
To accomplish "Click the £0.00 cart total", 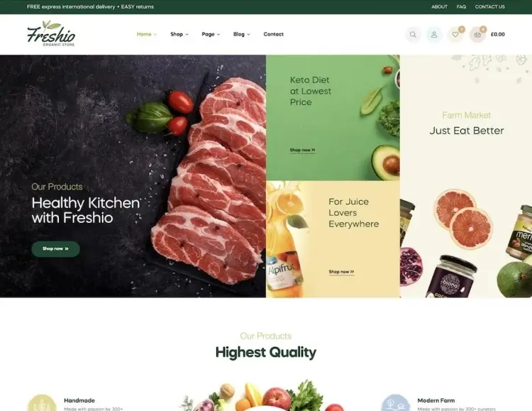I will click(498, 34).
